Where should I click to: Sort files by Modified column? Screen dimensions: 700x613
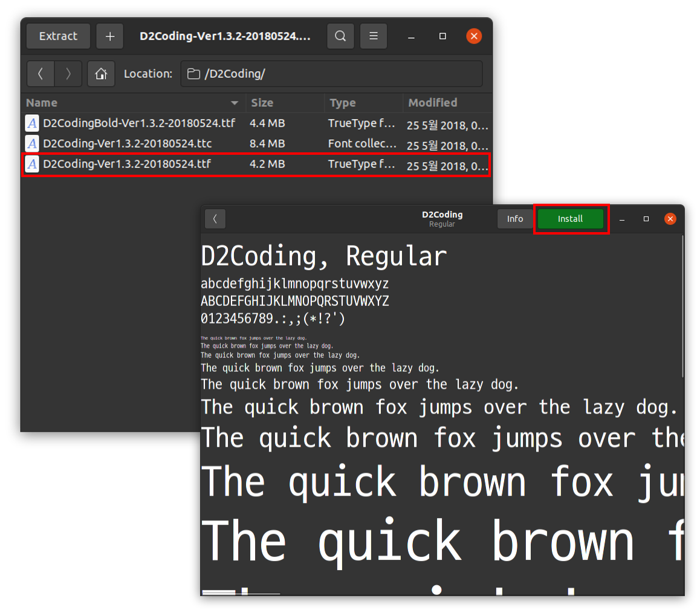click(447, 103)
